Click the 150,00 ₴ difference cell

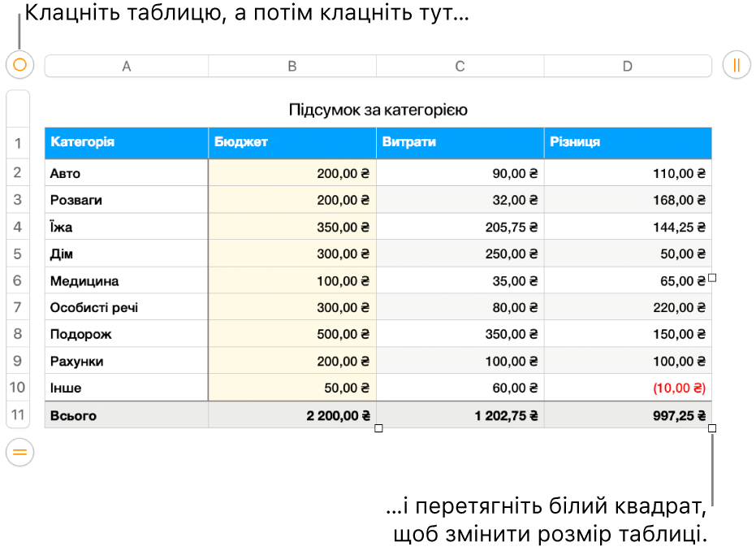[x=628, y=334]
